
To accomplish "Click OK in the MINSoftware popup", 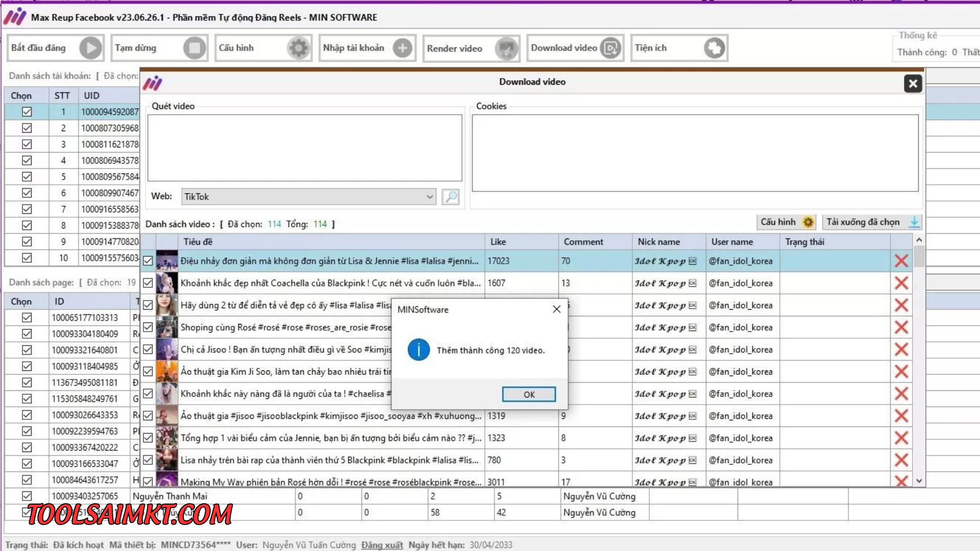I will click(529, 394).
